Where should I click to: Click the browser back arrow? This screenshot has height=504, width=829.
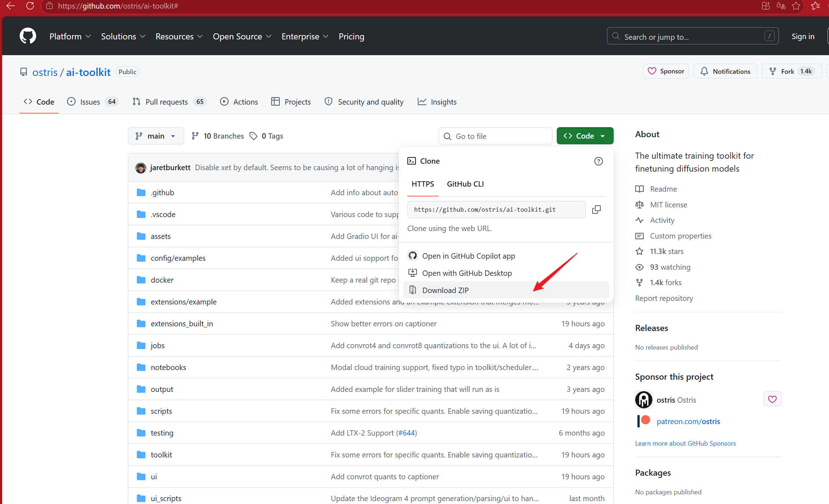(10, 6)
